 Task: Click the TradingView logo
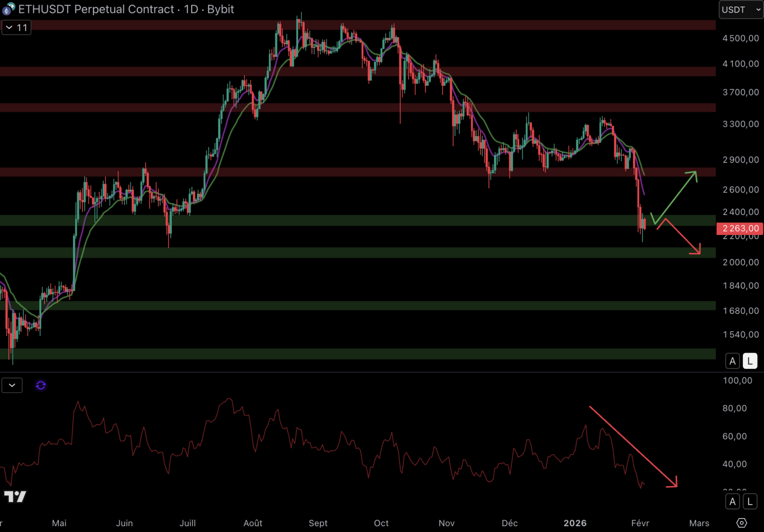click(15, 497)
